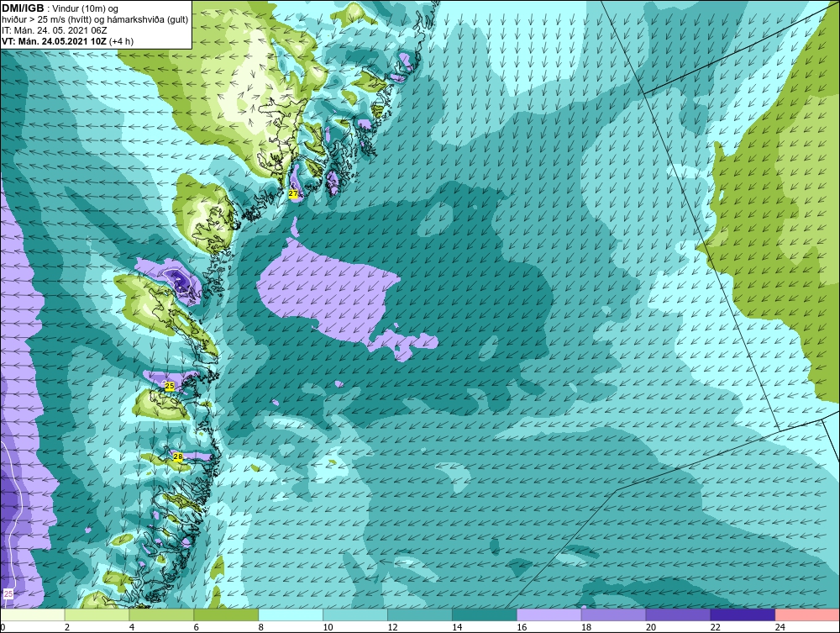Click the olive green 6–8 m/s legend swatch

(x=226, y=615)
